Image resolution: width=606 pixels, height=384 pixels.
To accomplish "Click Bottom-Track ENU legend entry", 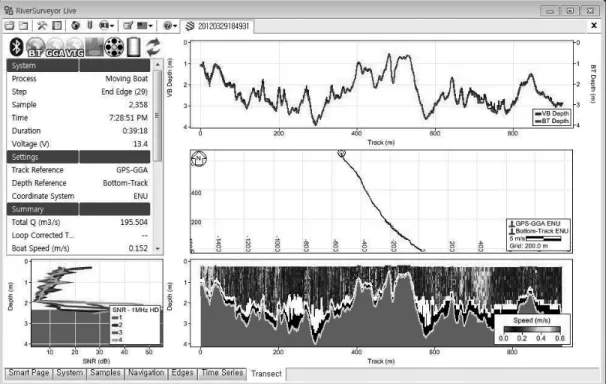I will 539,231.
